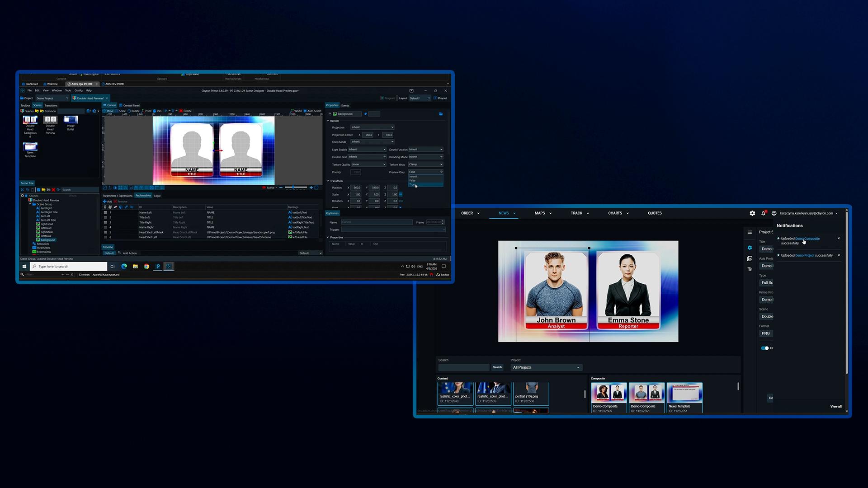The width and height of the screenshot is (868, 488).
Task: Open Google Chrome from the taskbar
Action: [146, 267]
